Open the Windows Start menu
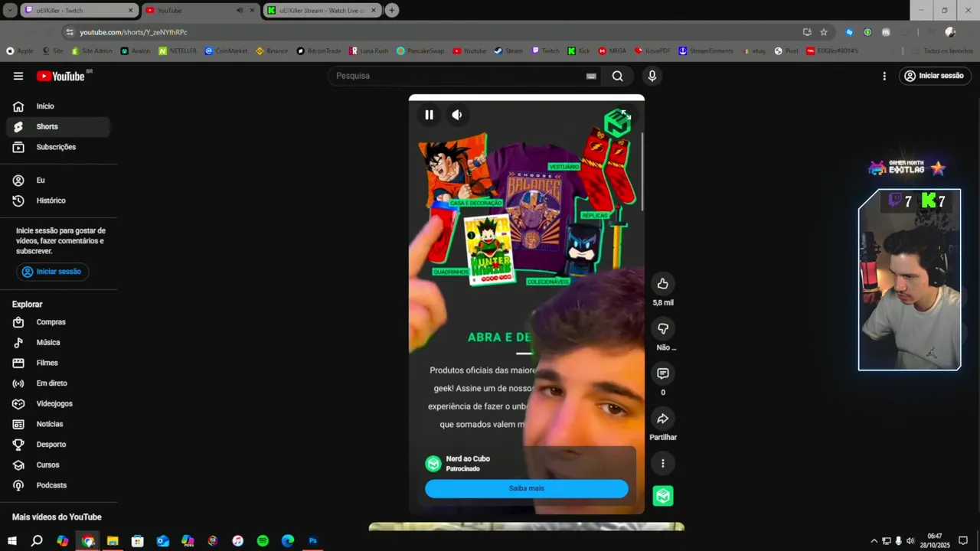The image size is (980, 551). click(12, 541)
